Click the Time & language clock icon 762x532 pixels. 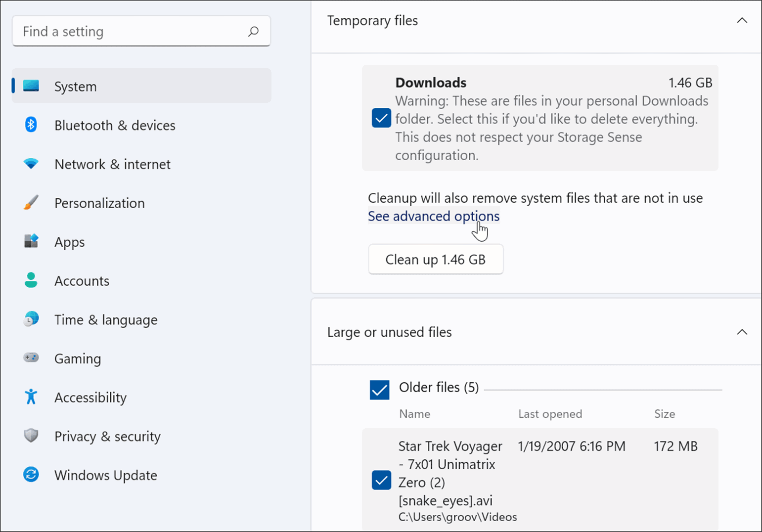[x=31, y=319]
